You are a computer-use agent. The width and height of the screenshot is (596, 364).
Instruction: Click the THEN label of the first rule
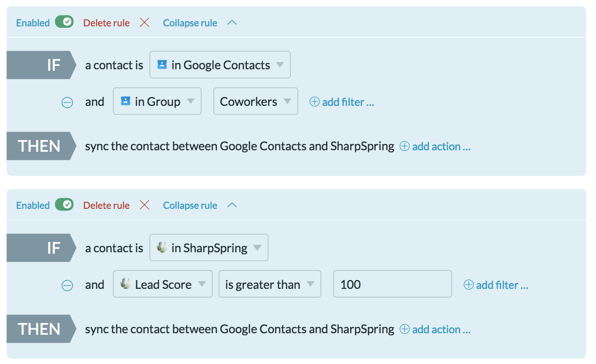(42, 146)
